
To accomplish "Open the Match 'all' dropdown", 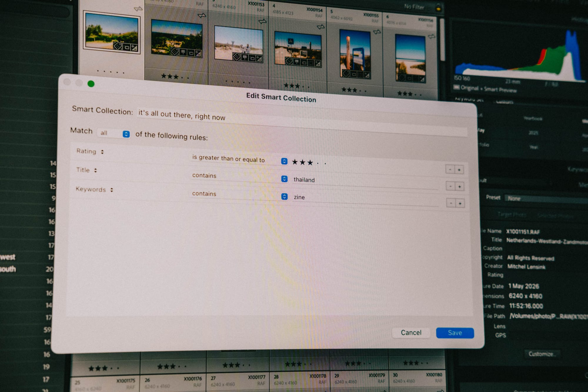I will point(113,133).
